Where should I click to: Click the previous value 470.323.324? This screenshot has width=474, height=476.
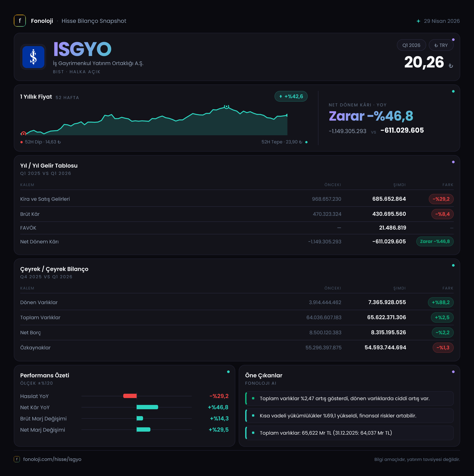pos(327,214)
